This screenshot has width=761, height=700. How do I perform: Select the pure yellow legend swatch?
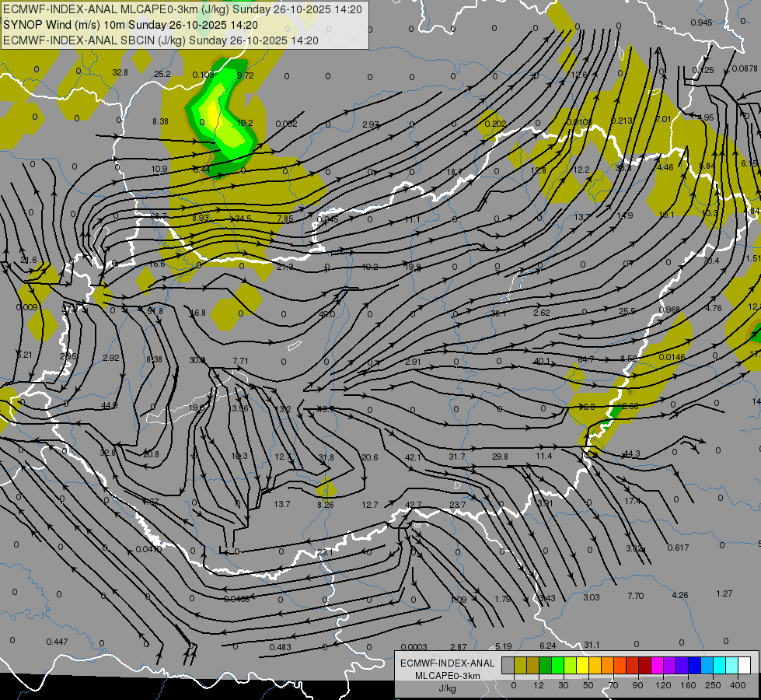(583, 665)
